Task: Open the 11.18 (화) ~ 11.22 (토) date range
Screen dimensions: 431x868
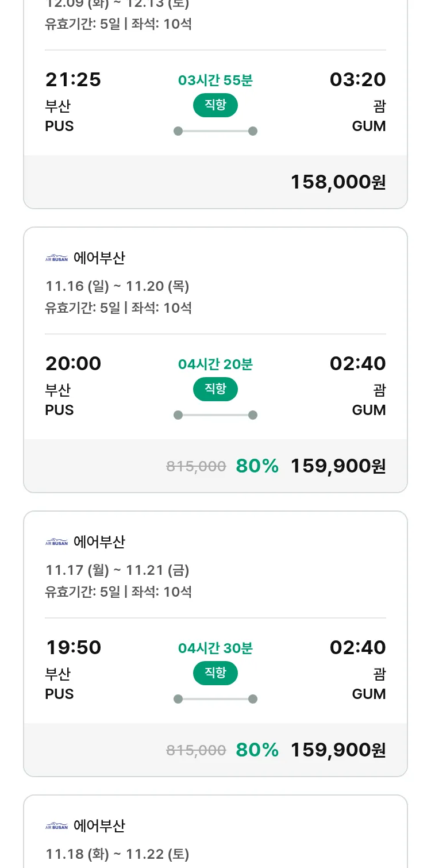Action: tap(117, 854)
